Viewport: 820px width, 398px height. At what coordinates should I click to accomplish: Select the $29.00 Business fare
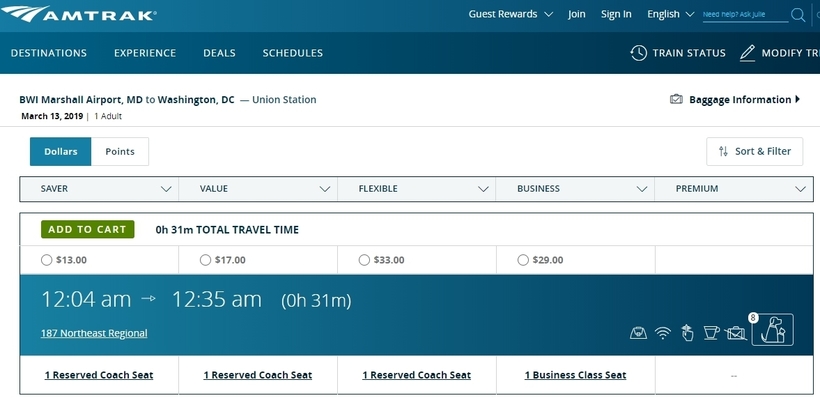point(523,260)
